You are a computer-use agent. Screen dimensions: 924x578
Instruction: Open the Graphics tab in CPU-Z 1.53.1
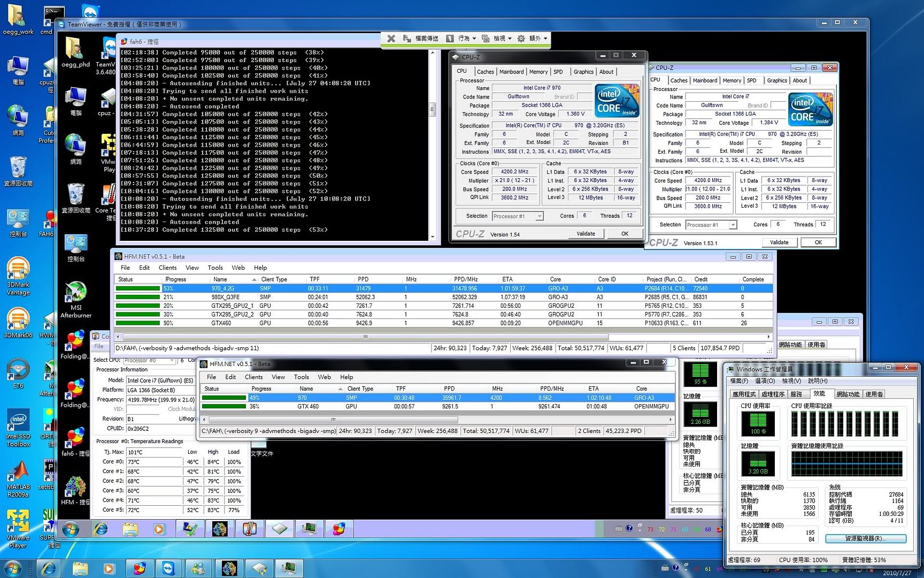tap(777, 80)
